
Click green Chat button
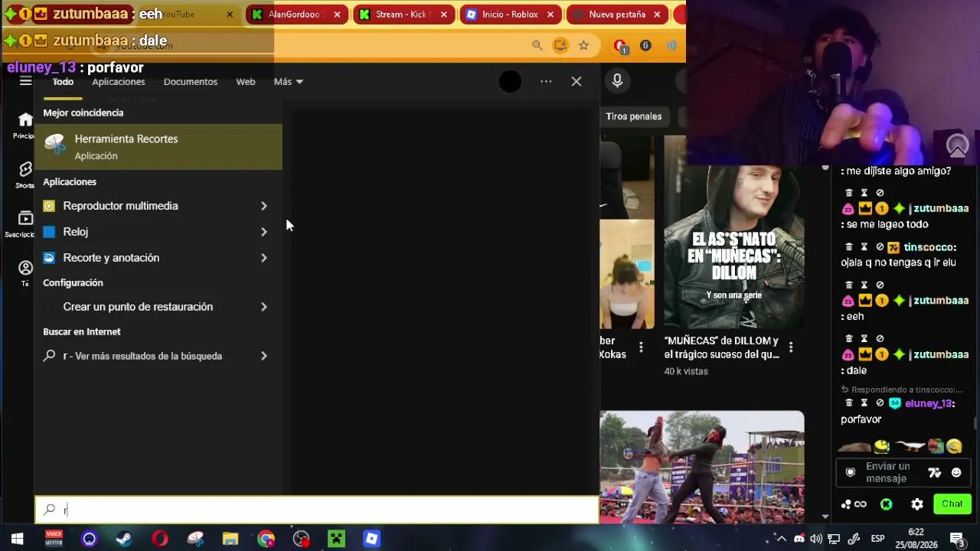point(952,504)
